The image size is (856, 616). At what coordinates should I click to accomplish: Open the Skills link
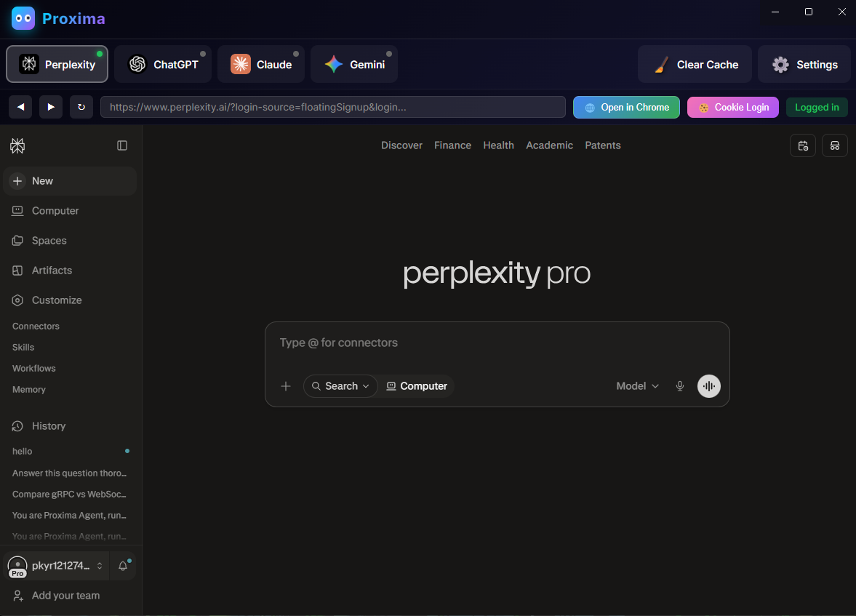(x=23, y=348)
